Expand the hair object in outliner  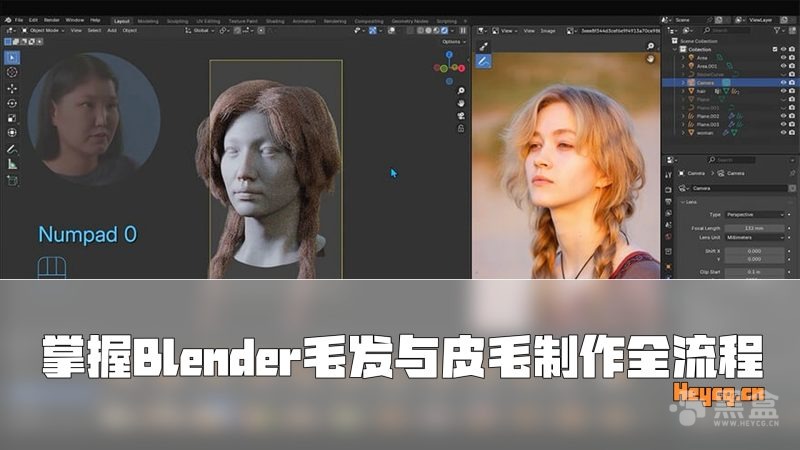tap(683, 91)
